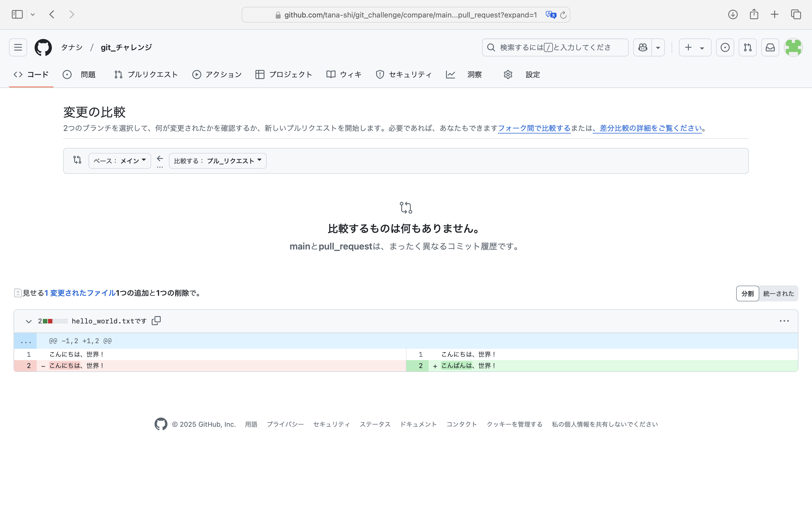The height and width of the screenshot is (508, 812).
Task: Go back to previous page
Action: (x=52, y=14)
